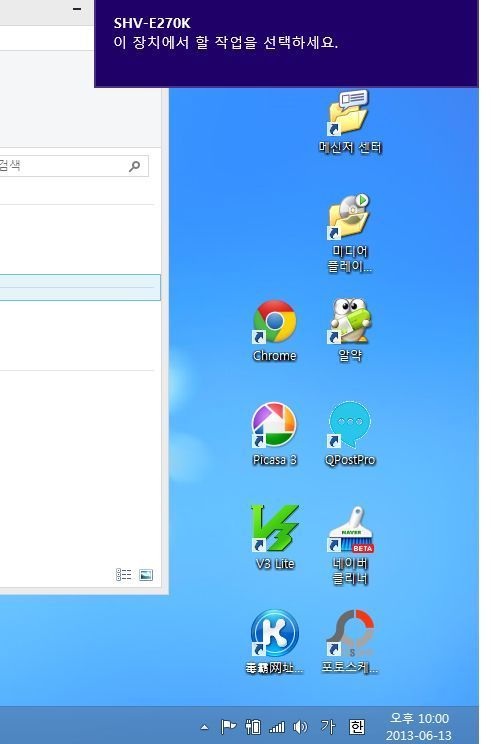Launch the 포토스케이프 desktop shortcut
This screenshot has height=744, width=491.
point(350,642)
